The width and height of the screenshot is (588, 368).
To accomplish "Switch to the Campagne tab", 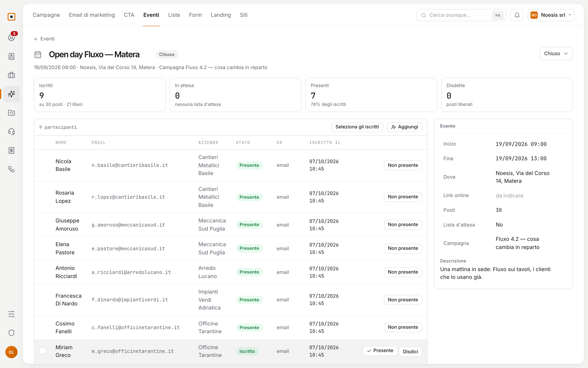I will tap(46, 15).
